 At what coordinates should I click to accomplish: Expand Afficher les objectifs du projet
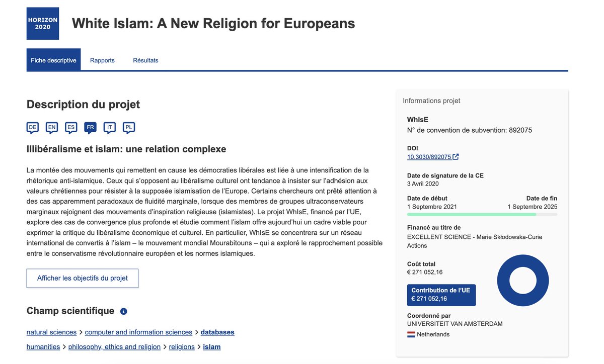[83, 278]
